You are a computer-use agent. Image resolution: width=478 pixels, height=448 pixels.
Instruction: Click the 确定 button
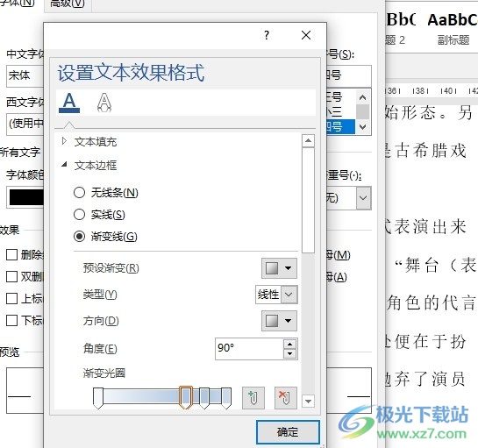(288, 432)
